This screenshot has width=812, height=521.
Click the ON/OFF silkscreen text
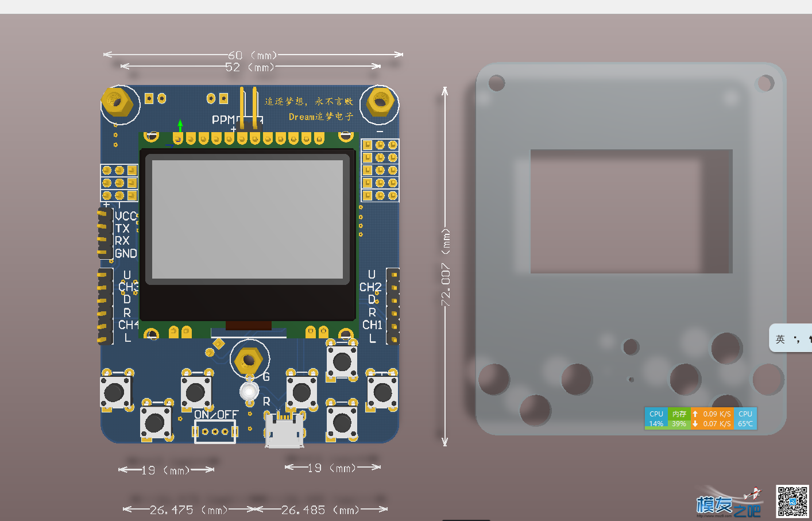216,414
